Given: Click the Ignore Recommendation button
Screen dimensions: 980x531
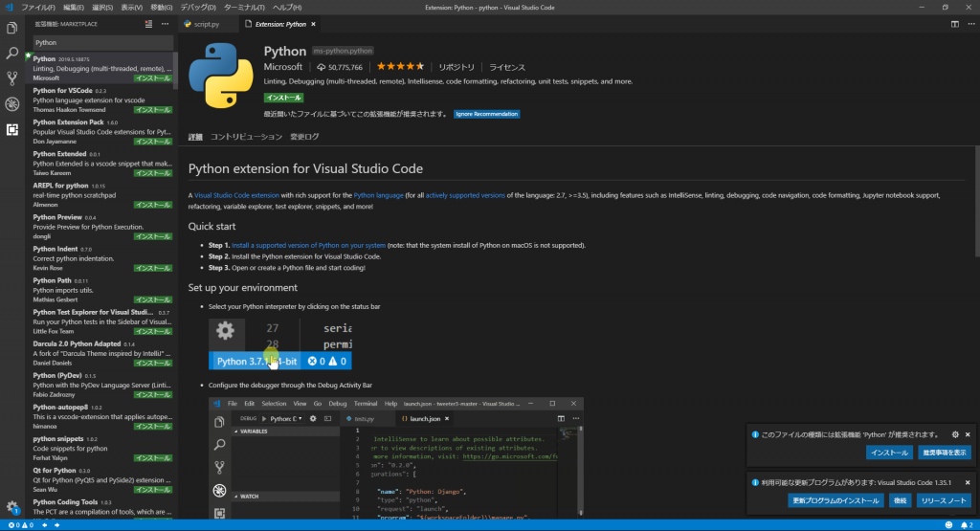Looking at the screenshot, I should (487, 114).
